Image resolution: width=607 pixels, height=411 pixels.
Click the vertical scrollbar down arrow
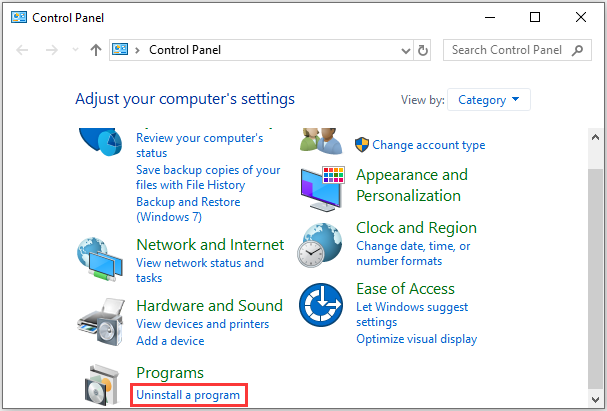pos(597,402)
